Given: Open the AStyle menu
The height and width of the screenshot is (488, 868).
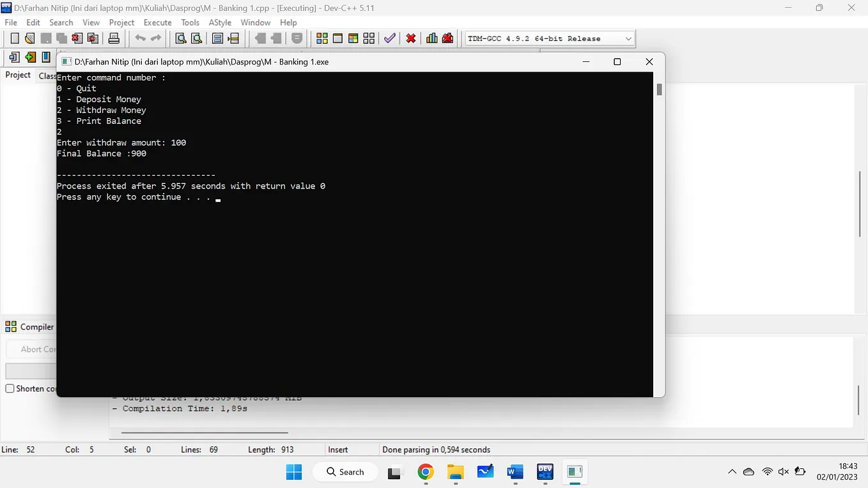Looking at the screenshot, I should click(220, 22).
